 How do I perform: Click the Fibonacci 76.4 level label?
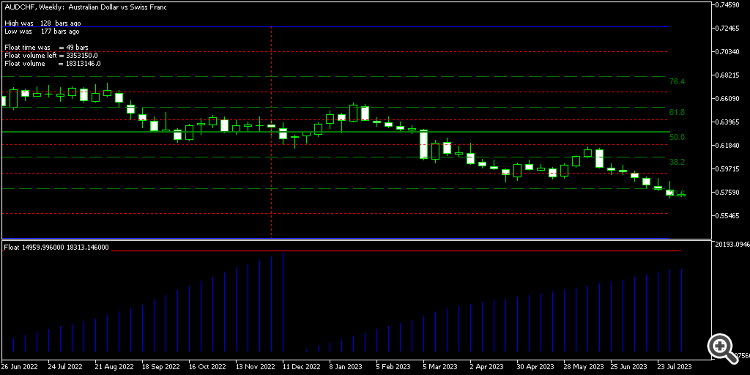pos(677,82)
